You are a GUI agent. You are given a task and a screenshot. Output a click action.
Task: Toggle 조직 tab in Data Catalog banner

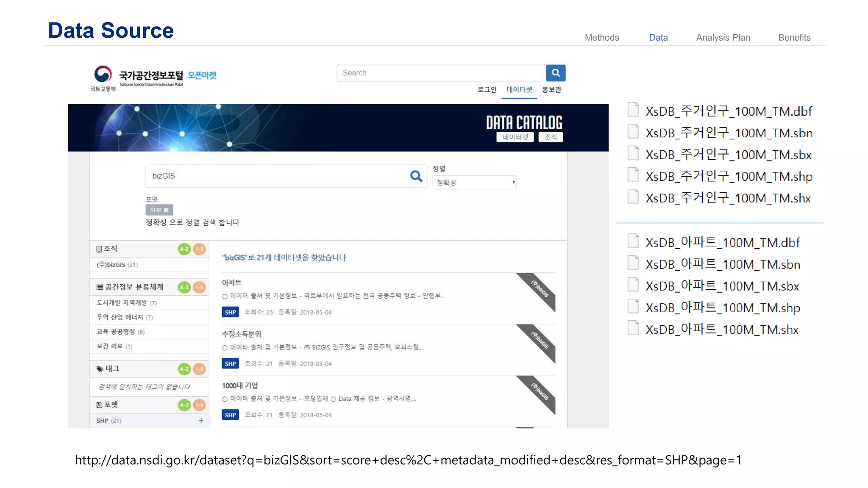[x=550, y=137]
